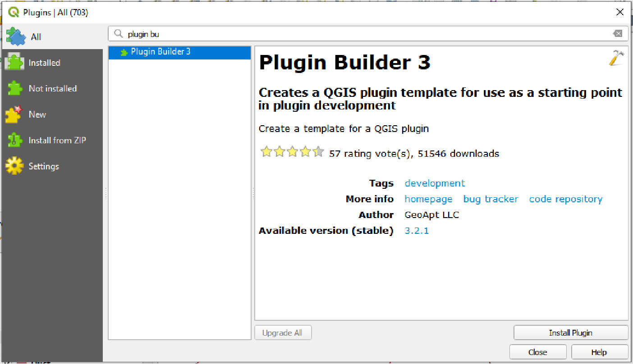Click the Install Plugin button
Image resolution: width=633 pixels, height=364 pixels.
[571, 333]
